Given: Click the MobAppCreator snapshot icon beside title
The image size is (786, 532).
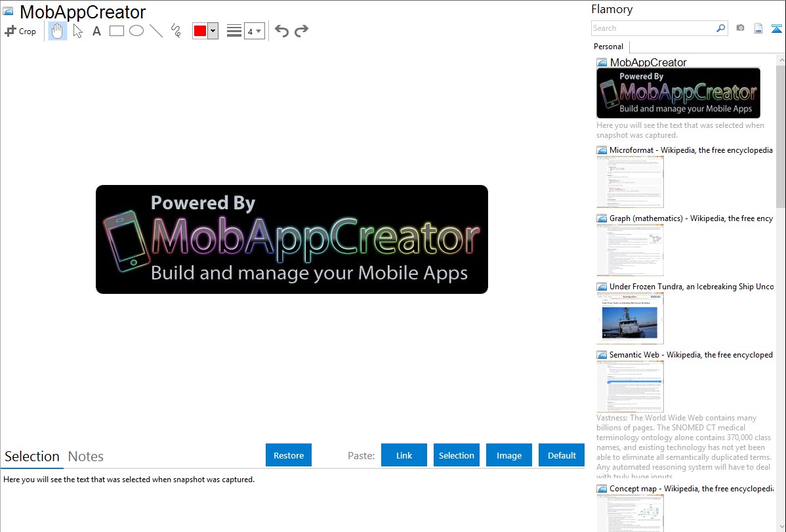Looking at the screenshot, I should 8,12.
